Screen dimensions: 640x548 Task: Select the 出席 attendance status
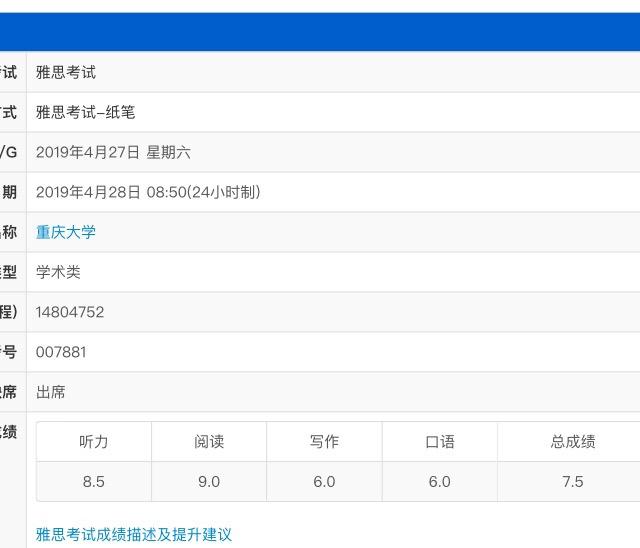point(51,392)
